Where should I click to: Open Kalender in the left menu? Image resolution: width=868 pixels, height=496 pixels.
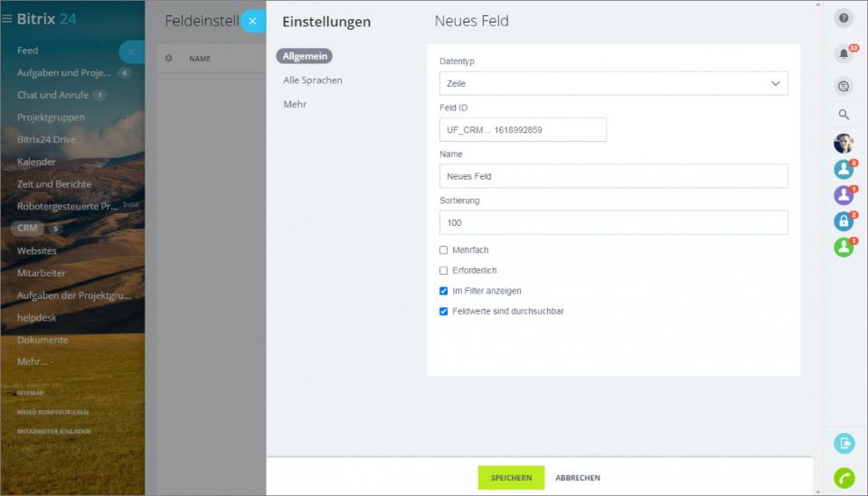pyautogui.click(x=36, y=162)
